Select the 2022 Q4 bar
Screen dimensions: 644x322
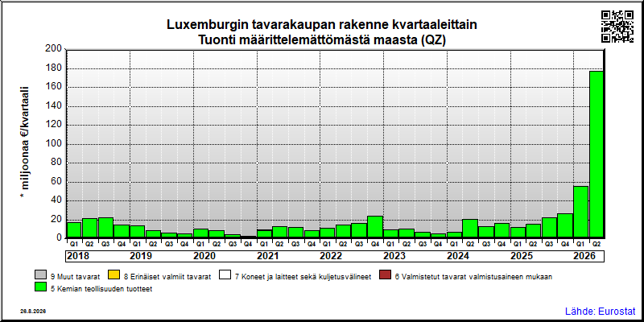tap(374, 227)
